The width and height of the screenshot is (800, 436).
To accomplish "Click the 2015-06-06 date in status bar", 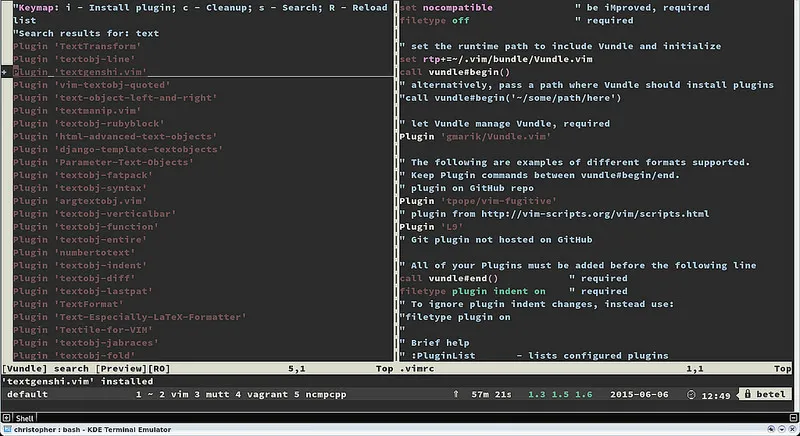I will click(x=637, y=395).
